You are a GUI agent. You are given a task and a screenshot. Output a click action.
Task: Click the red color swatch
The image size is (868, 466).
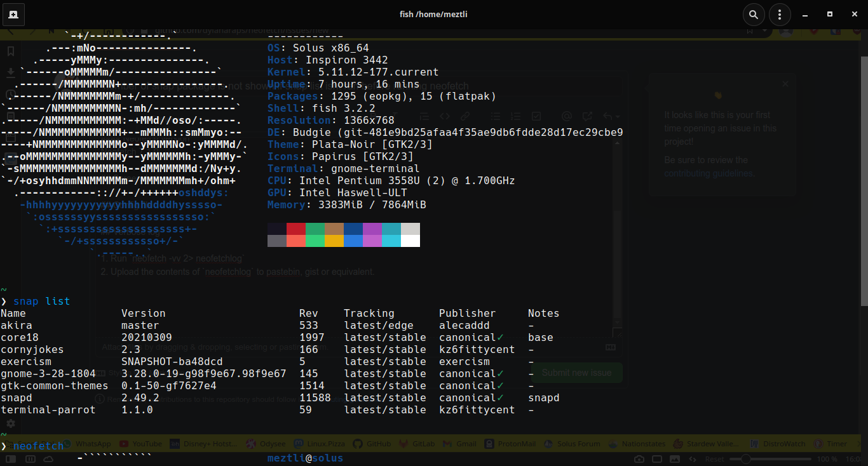click(296, 229)
